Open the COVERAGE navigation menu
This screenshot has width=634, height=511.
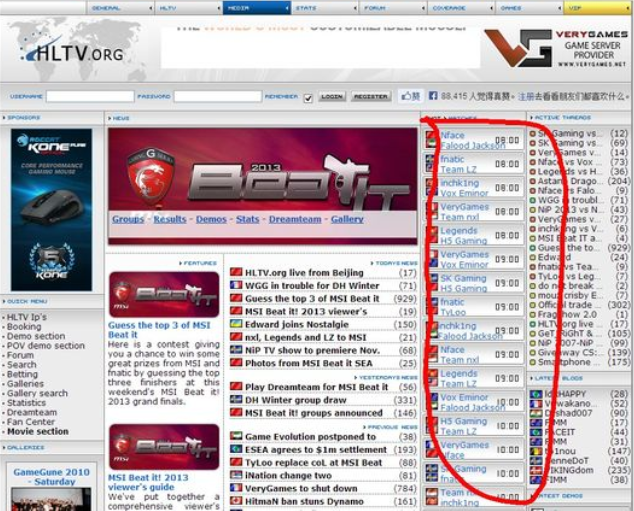tap(461, 8)
